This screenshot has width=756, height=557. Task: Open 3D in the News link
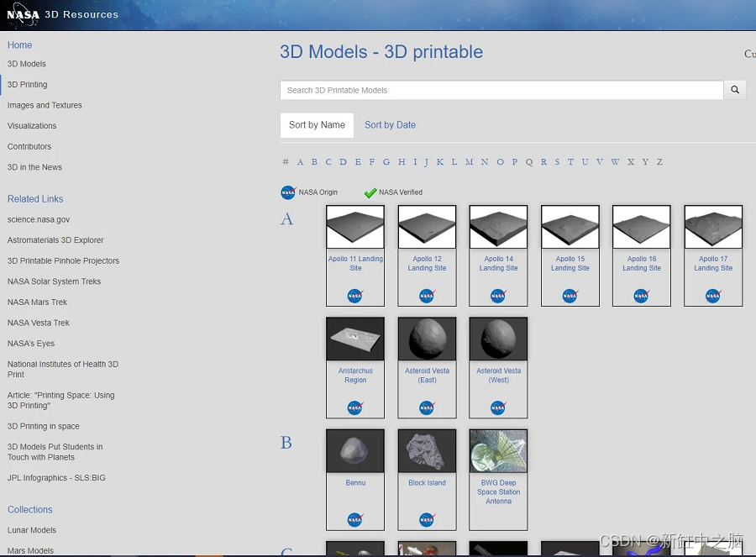pos(34,167)
